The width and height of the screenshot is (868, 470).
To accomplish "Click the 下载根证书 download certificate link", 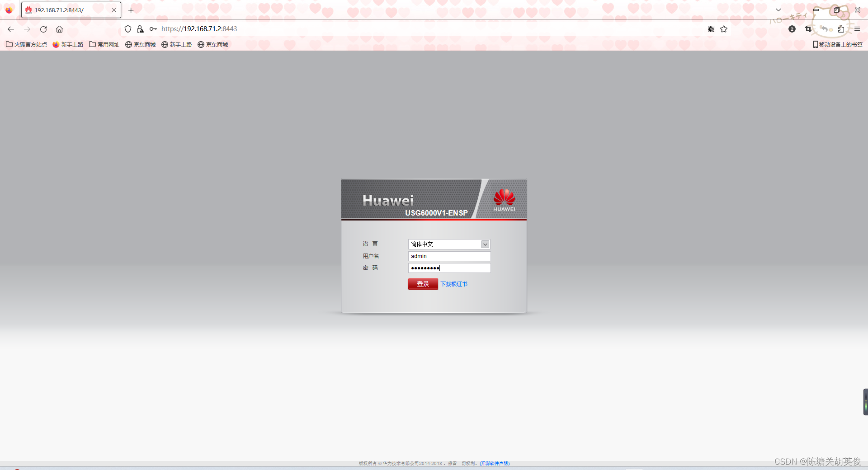I will [x=454, y=284].
